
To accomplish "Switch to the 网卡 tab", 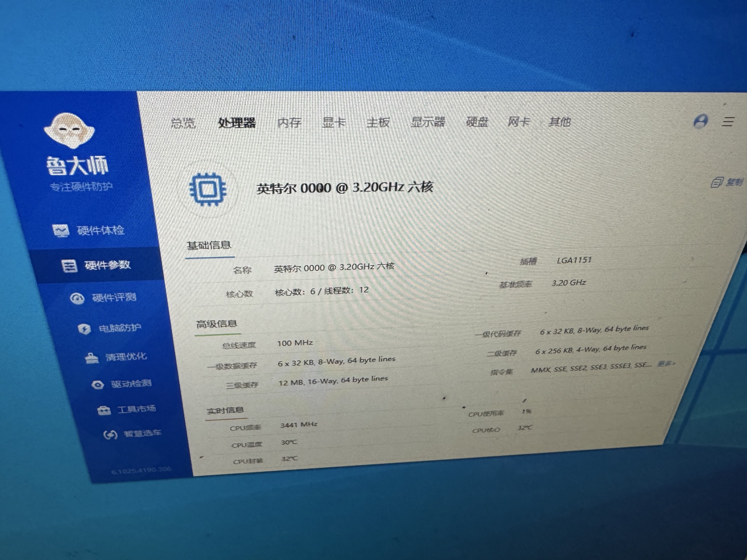I will click(x=519, y=122).
